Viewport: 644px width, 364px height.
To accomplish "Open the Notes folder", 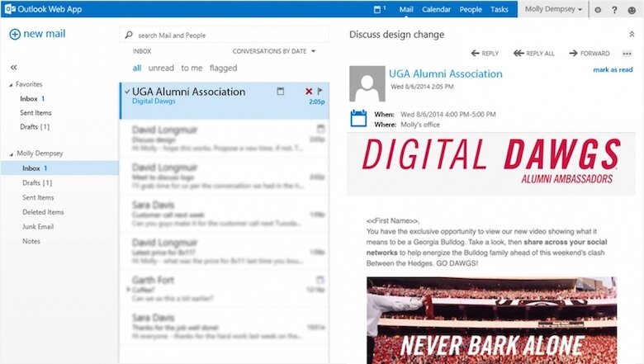I will pyautogui.click(x=31, y=241).
